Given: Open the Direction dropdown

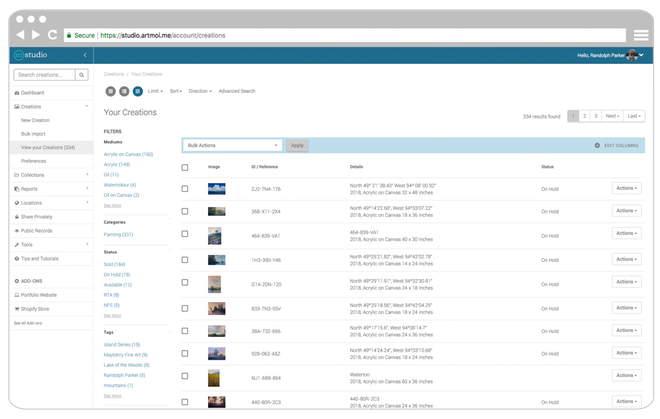Looking at the screenshot, I should point(200,91).
